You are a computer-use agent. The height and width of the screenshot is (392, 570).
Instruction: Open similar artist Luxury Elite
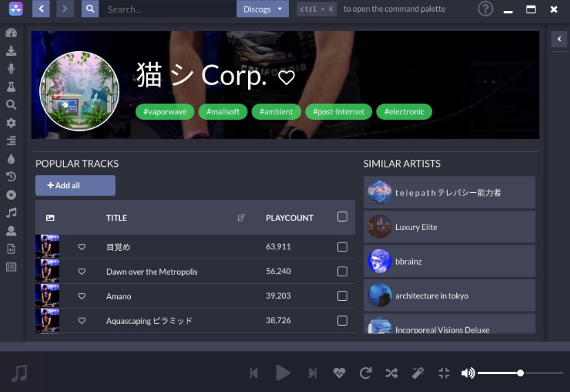point(449,227)
